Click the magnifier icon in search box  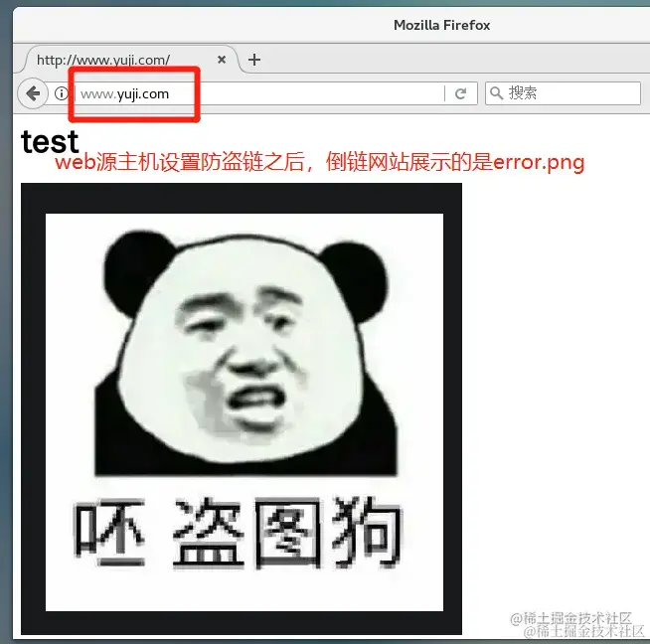click(496, 93)
